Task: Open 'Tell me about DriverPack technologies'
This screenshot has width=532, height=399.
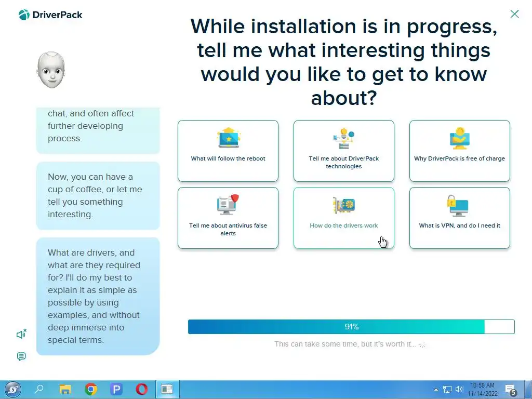Action: point(344,151)
